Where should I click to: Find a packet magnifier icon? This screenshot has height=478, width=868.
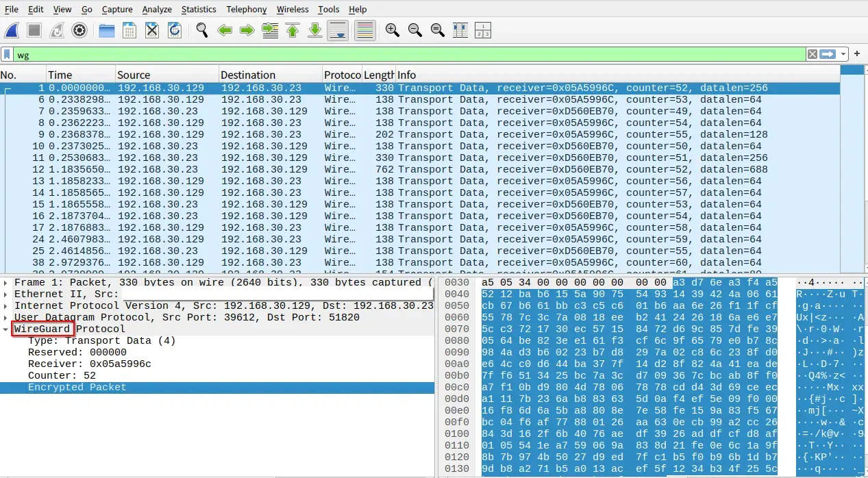point(202,30)
